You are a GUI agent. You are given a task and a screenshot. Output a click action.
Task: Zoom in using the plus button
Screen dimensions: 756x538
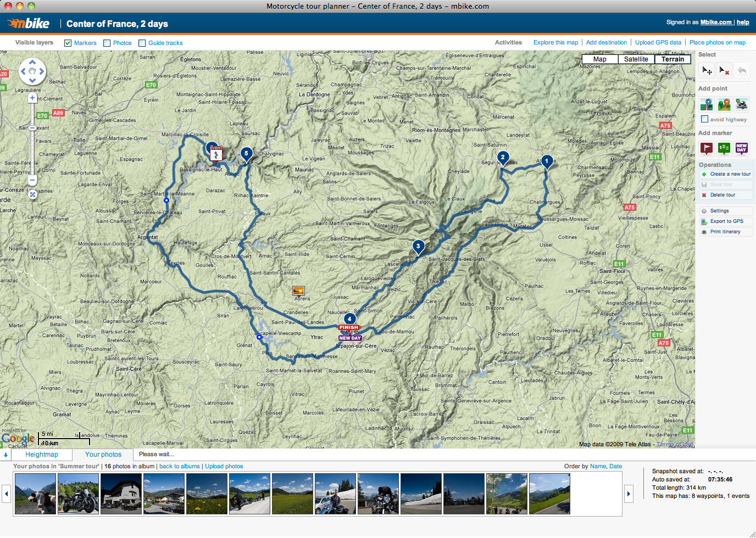coord(32,98)
